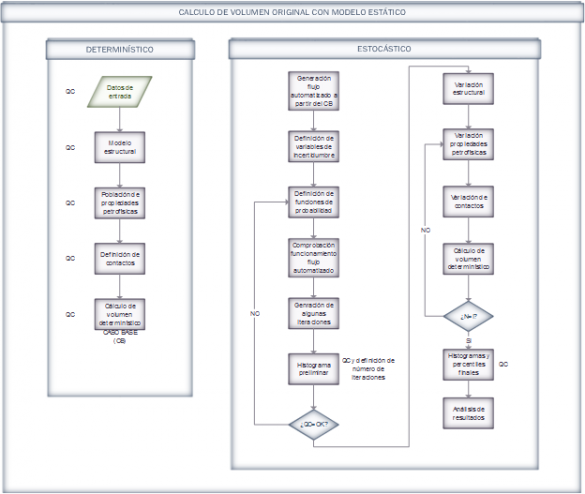The height and width of the screenshot is (494, 585).
Task: Select the Variación estructural box
Action: click(x=468, y=89)
